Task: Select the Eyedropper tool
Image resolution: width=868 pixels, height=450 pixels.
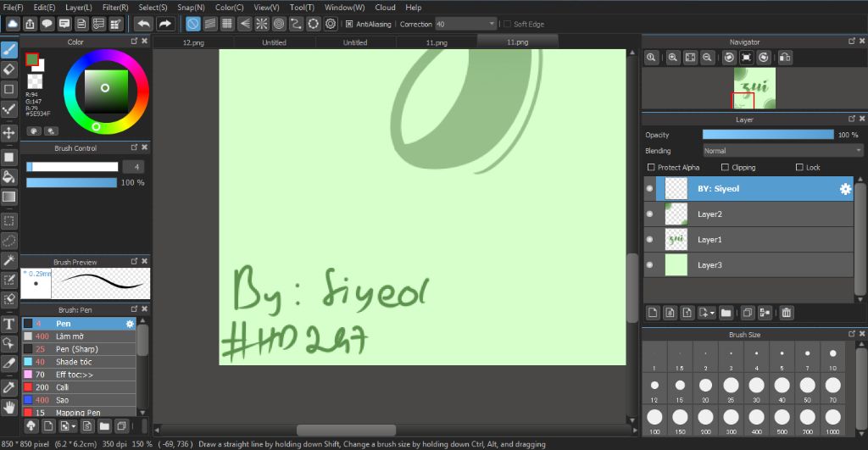Action: click(8, 387)
